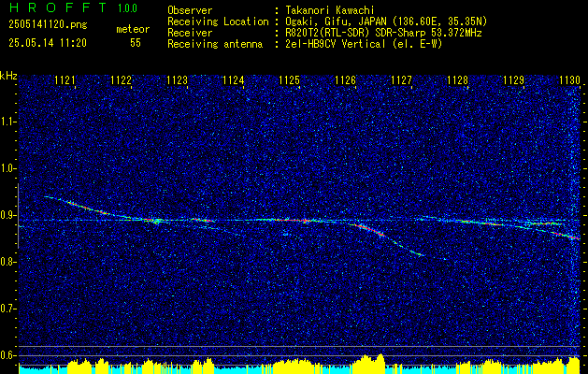
Task: Click the meteor count 55
Action: pyautogui.click(x=136, y=43)
